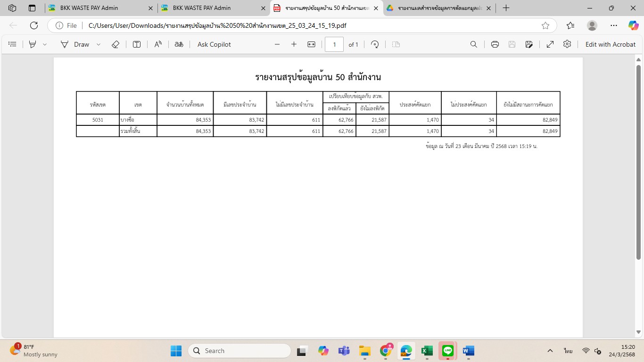The width and height of the screenshot is (644, 362).
Task: Click the Print icon in PDF toolbar
Action: [495, 44]
